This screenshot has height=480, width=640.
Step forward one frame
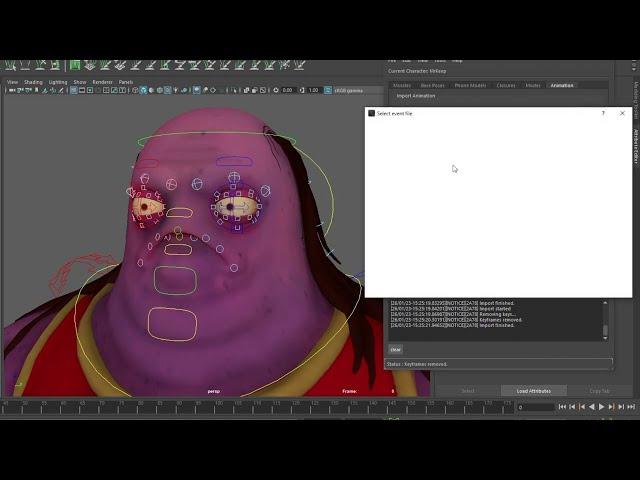(621, 407)
